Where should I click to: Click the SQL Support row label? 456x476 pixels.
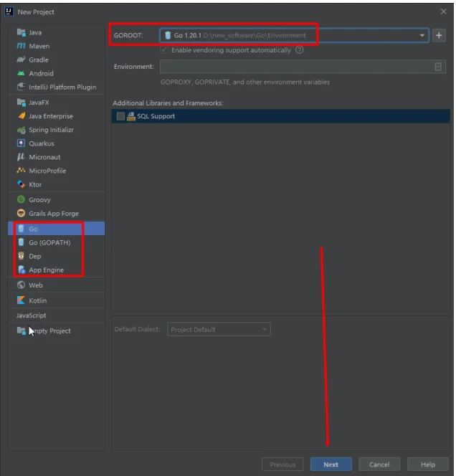point(156,116)
